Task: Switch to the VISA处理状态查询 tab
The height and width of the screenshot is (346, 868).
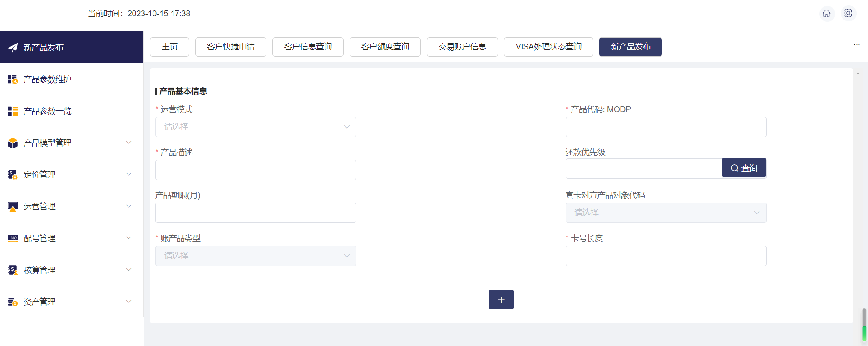Action: coord(548,47)
